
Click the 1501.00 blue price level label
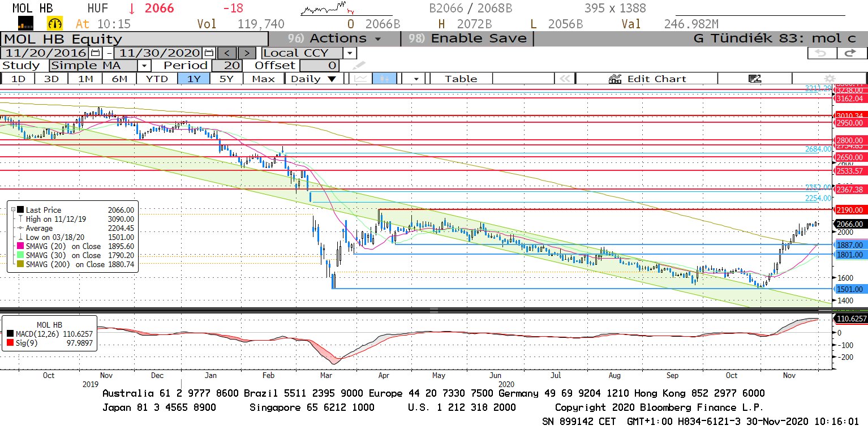click(849, 289)
